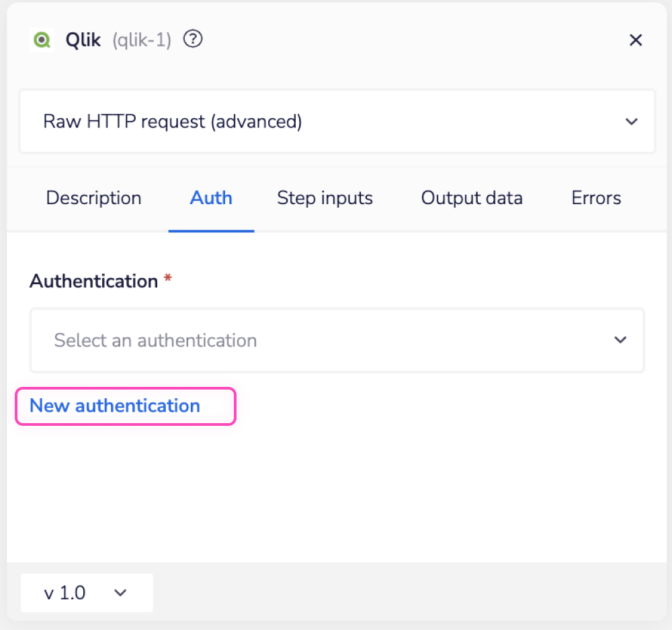
Task: Click the green Qlik badge in the header
Action: point(42,40)
